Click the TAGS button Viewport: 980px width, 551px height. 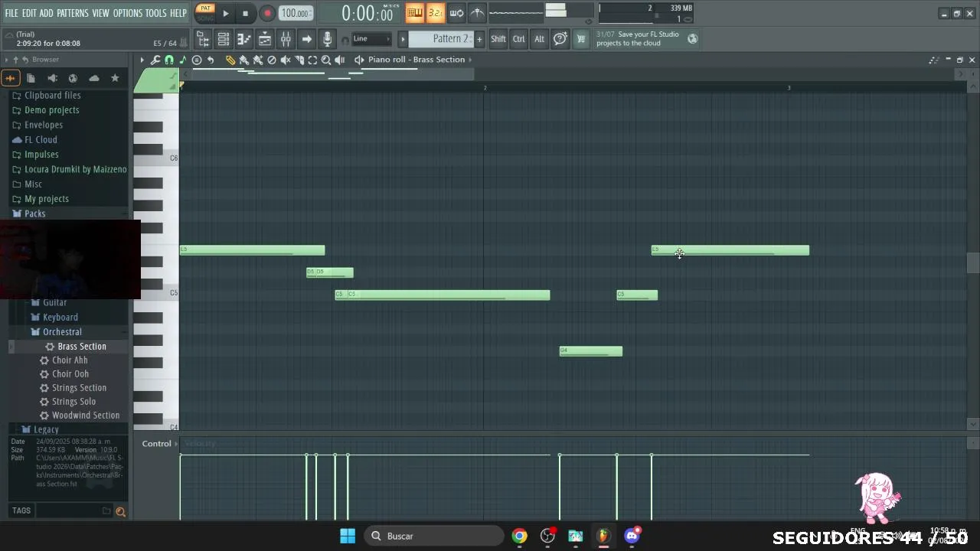pyautogui.click(x=21, y=510)
